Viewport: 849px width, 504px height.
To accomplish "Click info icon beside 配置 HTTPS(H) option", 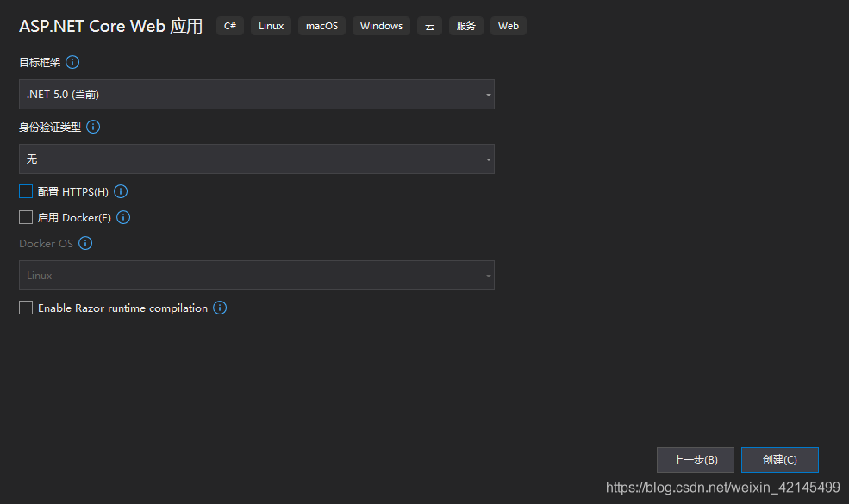I will pos(120,191).
